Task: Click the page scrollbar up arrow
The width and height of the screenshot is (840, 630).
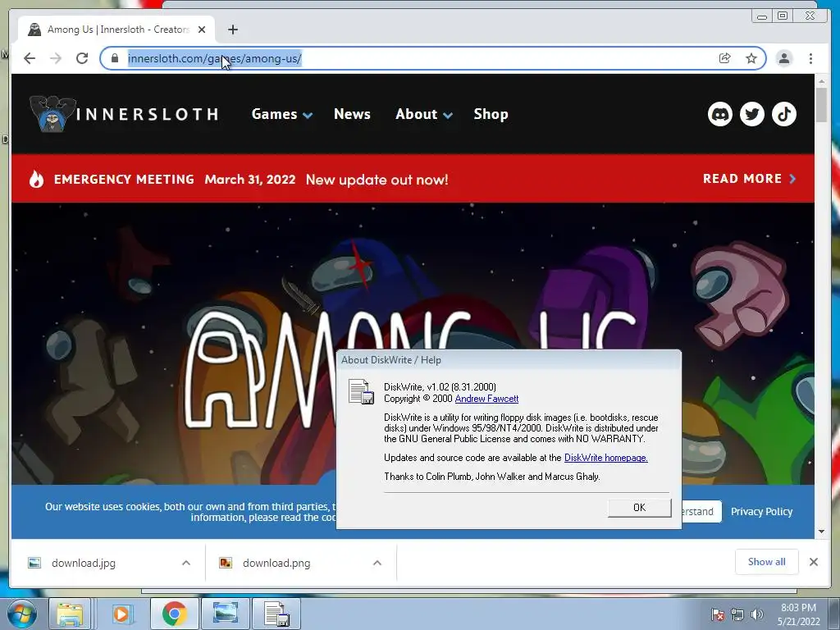Action: 821,81
